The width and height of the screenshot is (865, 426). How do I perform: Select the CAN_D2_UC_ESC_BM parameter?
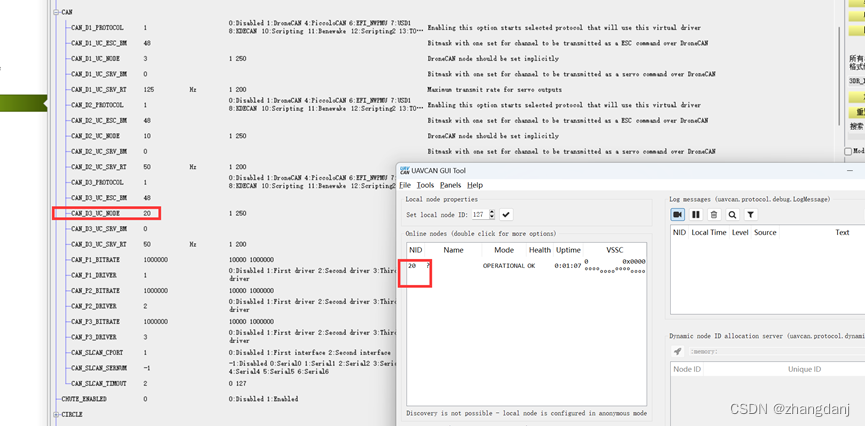pos(99,120)
